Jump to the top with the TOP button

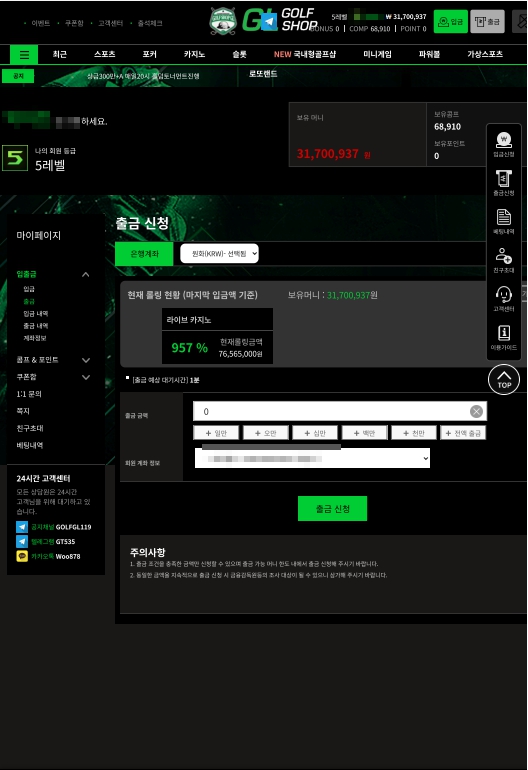(x=504, y=380)
